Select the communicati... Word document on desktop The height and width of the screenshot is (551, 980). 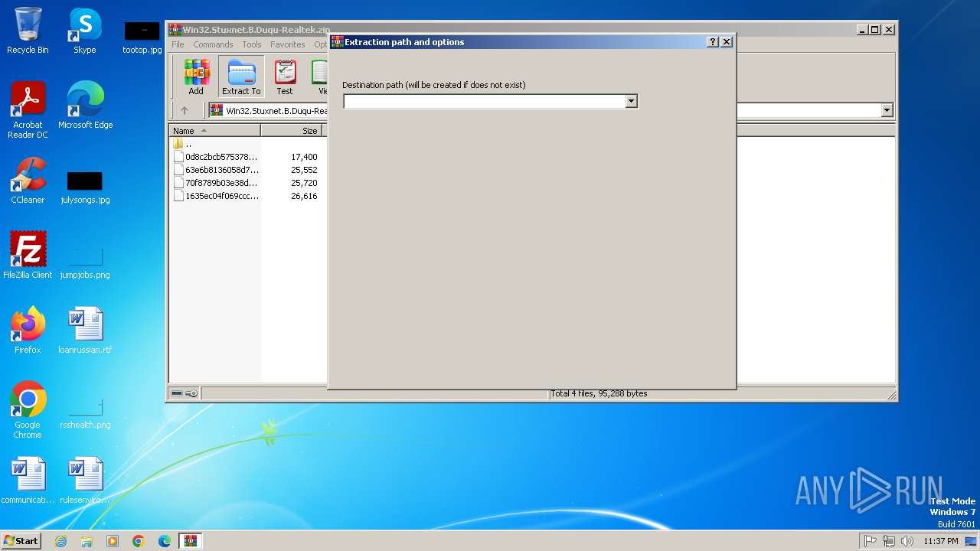click(28, 481)
